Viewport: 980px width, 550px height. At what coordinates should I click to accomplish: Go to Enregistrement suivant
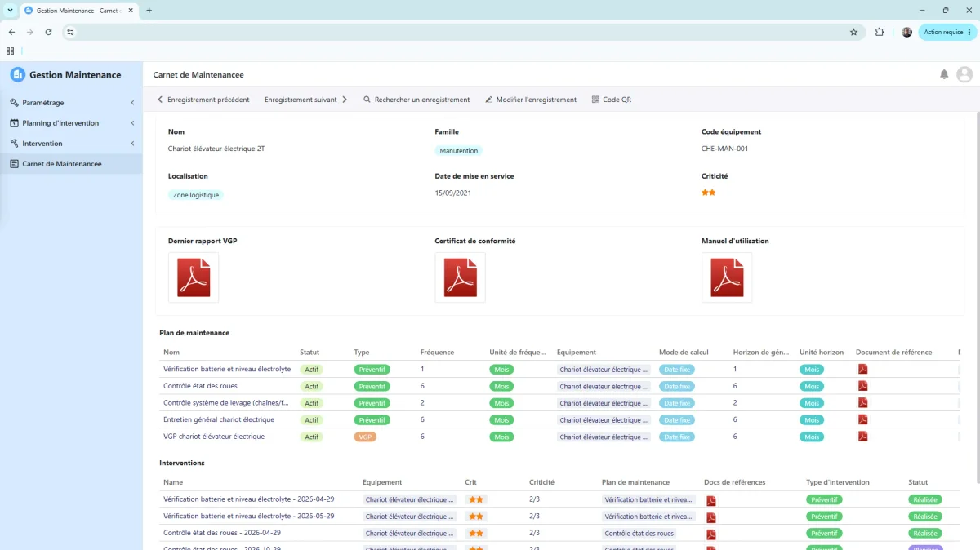point(305,100)
